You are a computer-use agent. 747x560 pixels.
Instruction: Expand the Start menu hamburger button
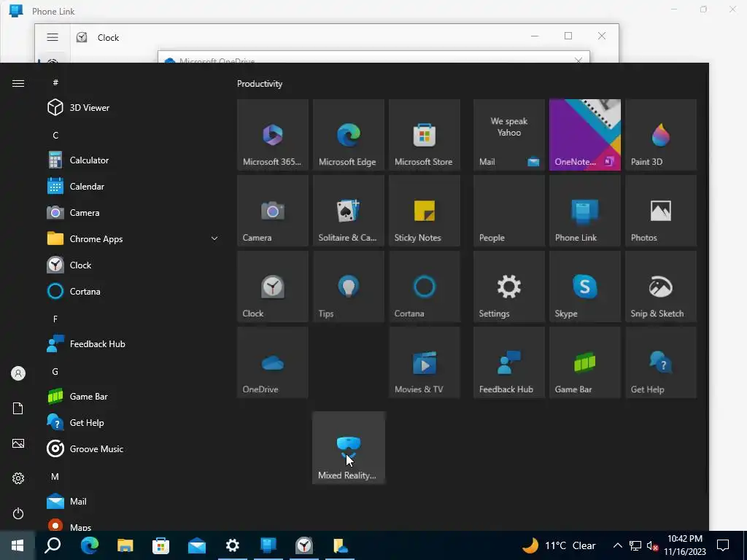(18, 83)
